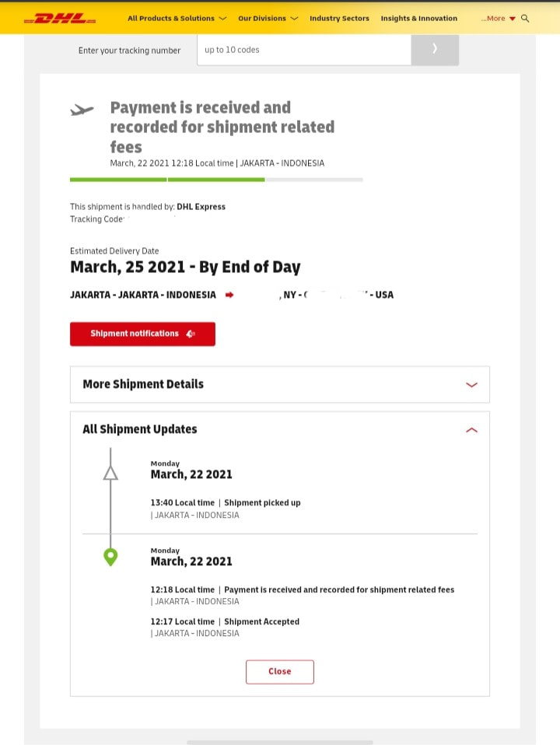Click the triangle picked-up timeline marker

pos(110,474)
